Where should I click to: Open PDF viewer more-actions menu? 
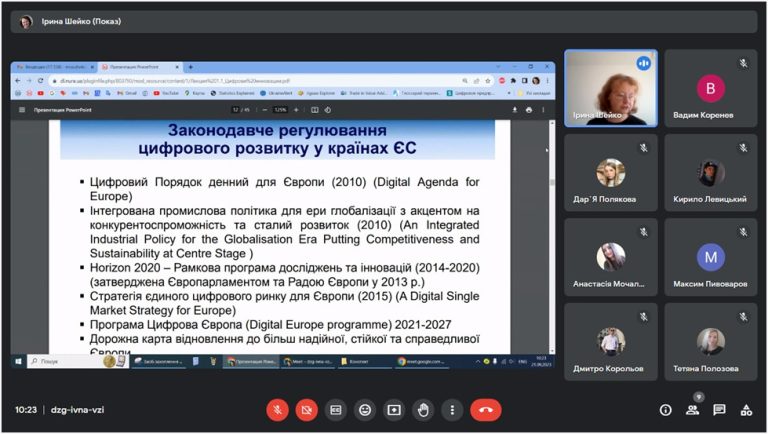pyautogui.click(x=543, y=110)
